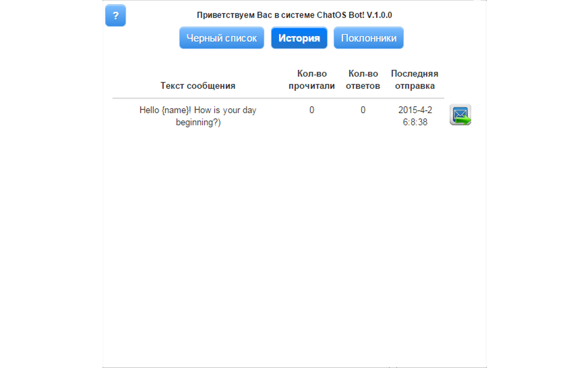The height and width of the screenshot is (368, 588).
Task: Click the 'Текст сообщения' column header
Action: pos(197,86)
